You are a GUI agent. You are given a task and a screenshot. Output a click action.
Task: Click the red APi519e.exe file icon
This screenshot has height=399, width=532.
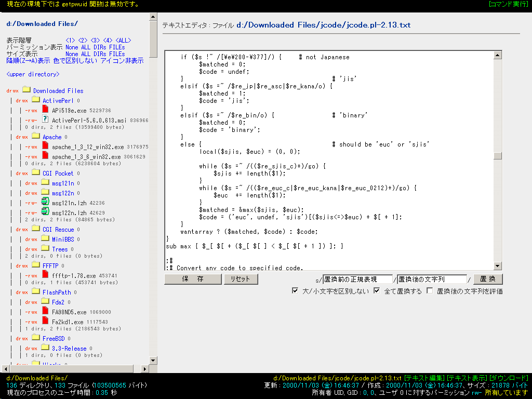pos(45,109)
